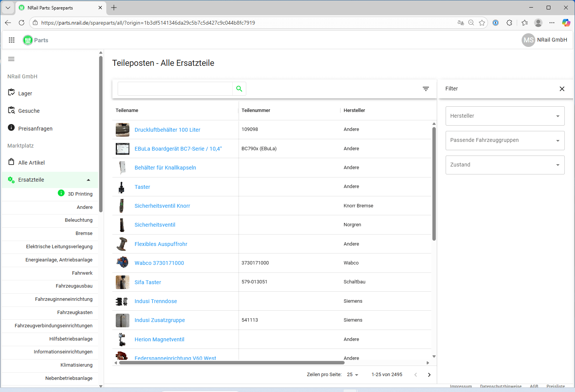Click into the parts search field

coord(175,89)
